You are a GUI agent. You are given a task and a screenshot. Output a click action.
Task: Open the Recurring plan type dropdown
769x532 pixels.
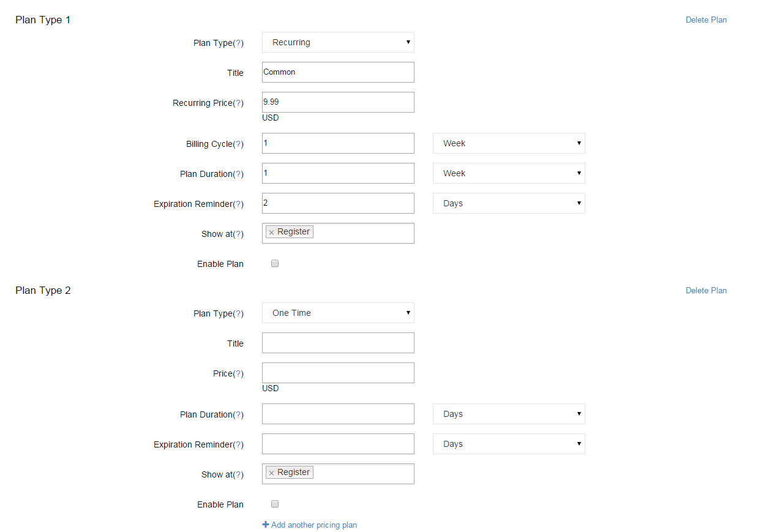coord(338,42)
